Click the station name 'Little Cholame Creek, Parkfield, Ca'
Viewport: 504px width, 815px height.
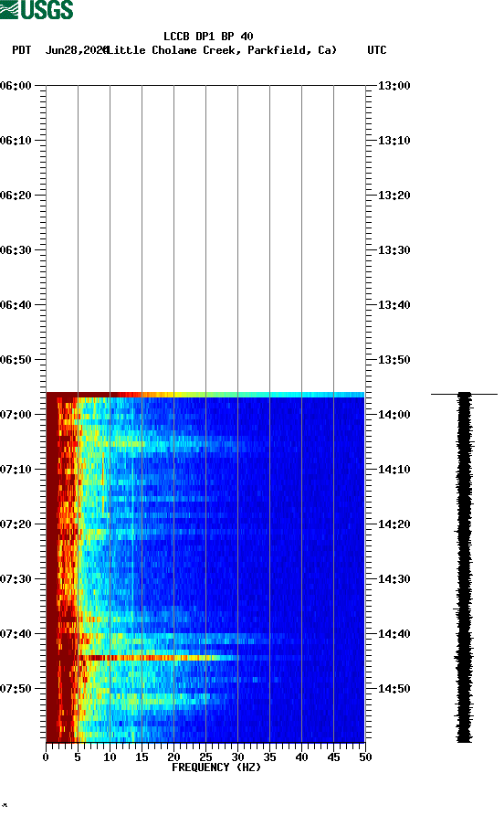tap(222, 50)
